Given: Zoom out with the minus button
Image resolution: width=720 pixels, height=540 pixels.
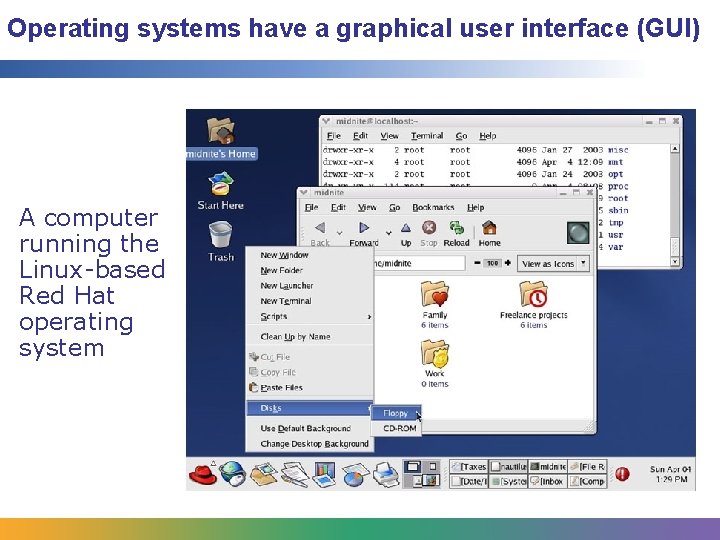Looking at the screenshot, I should tap(477, 263).
